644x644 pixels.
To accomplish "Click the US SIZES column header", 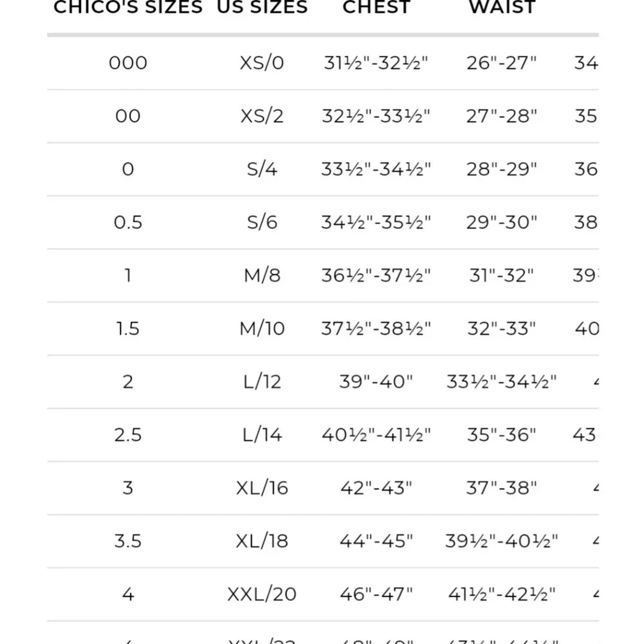I will pyautogui.click(x=262, y=7).
